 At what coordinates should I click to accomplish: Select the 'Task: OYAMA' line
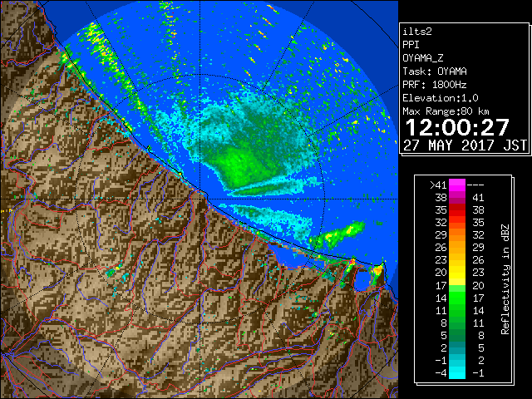tap(435, 71)
